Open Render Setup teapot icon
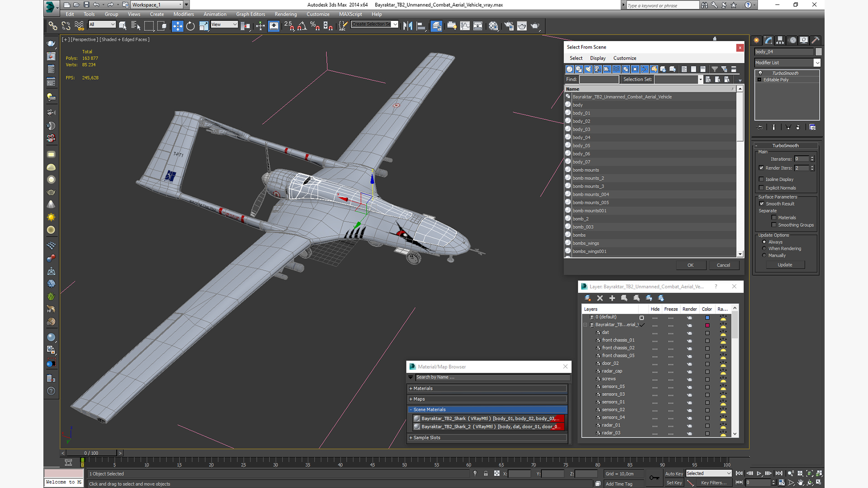Screen dimensions: 868x488 [x=509, y=26]
